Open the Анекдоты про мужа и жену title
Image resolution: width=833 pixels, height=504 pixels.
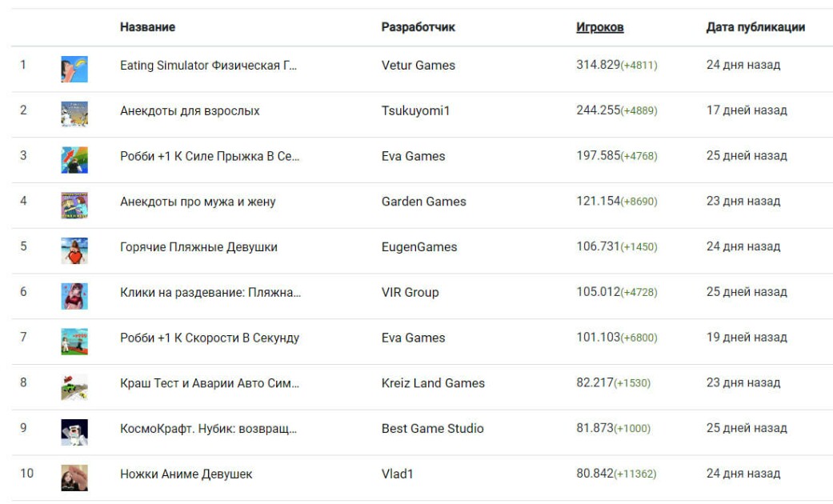198,202
